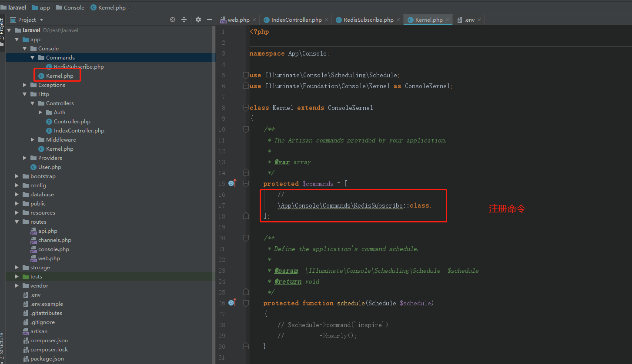Click the ConsoleKernel parent class name

351,108
